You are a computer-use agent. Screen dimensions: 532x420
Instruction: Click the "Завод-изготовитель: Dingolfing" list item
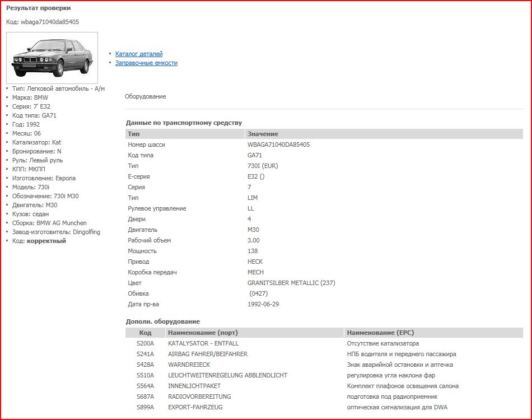coord(56,232)
